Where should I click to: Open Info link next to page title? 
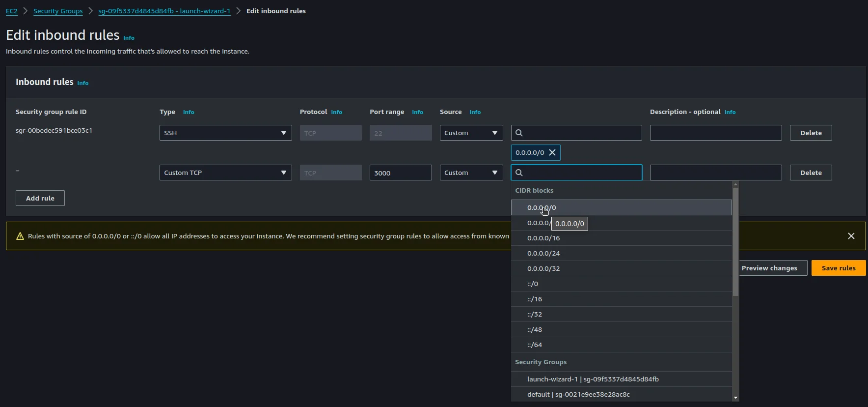(129, 38)
